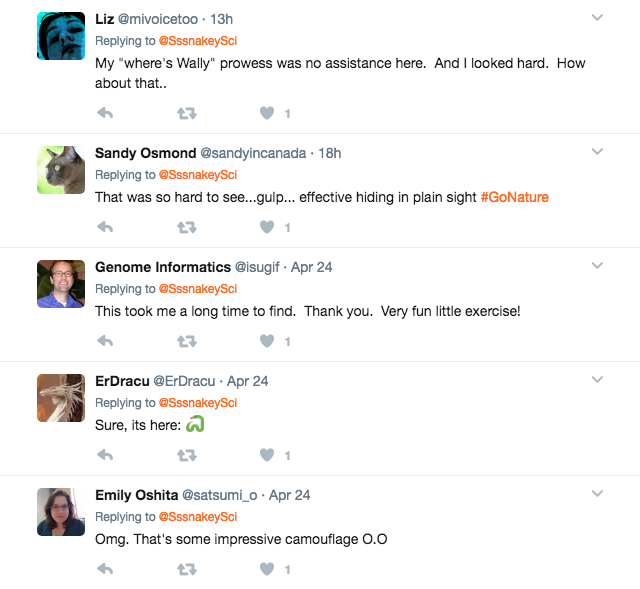Open the #GoNature hashtag
Screen dimensions: 640x589
(x=514, y=197)
